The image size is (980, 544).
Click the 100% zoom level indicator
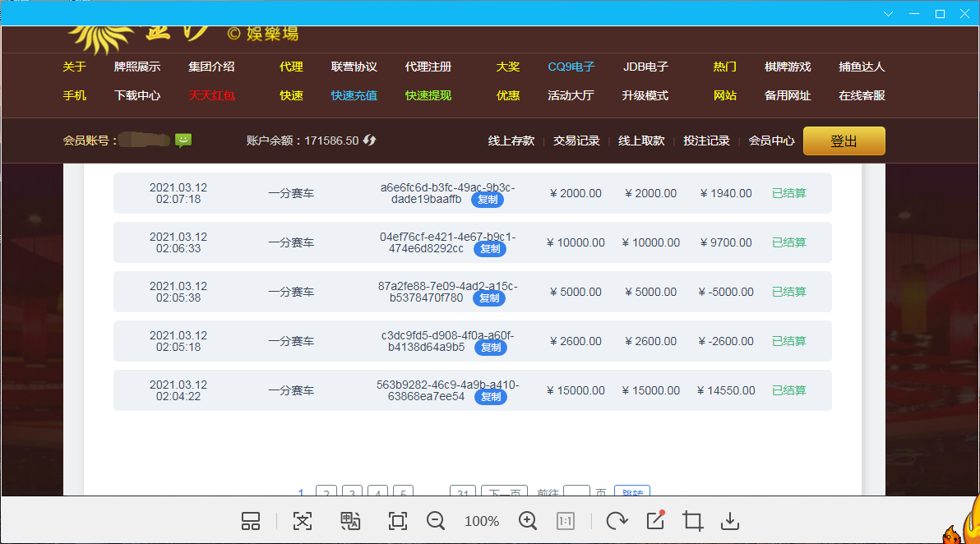coord(482,521)
